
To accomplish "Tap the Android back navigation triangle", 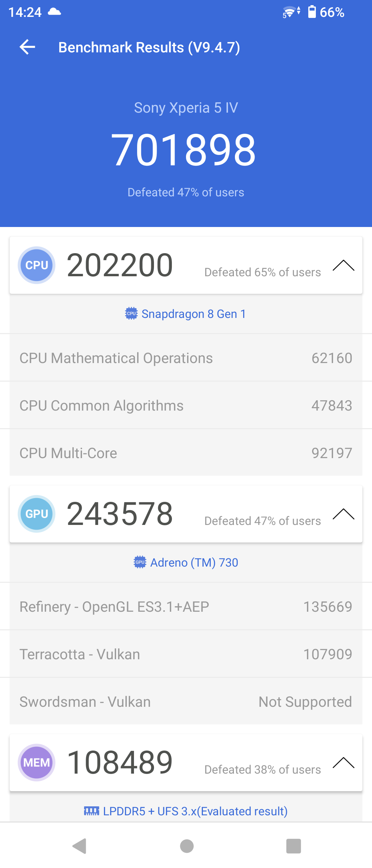I will 80,846.
